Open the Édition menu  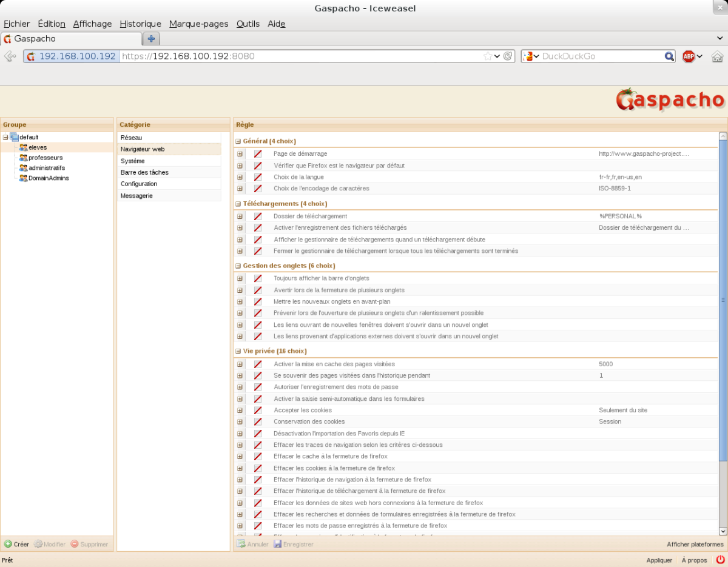click(52, 24)
